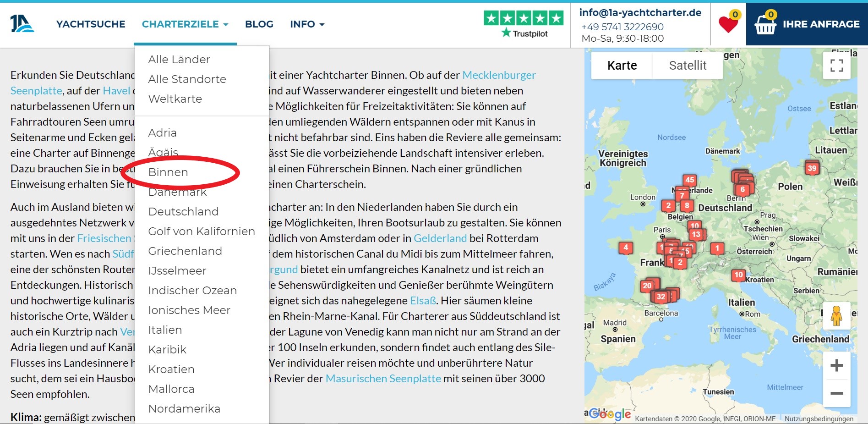Screen dimensions: 868x424
Task: Click the shopping basket icon
Action: coord(765,24)
